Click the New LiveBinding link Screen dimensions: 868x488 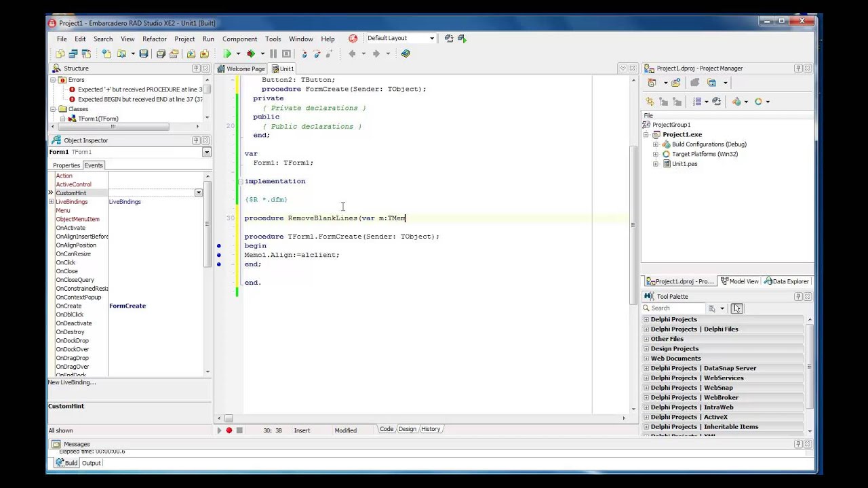pos(72,382)
